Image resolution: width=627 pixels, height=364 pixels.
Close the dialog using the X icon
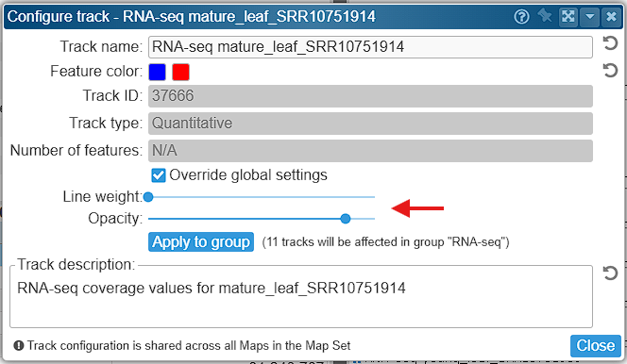611,17
